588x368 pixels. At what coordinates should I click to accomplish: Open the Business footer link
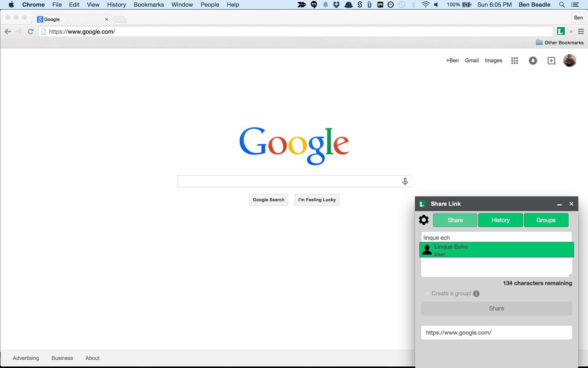(62, 358)
